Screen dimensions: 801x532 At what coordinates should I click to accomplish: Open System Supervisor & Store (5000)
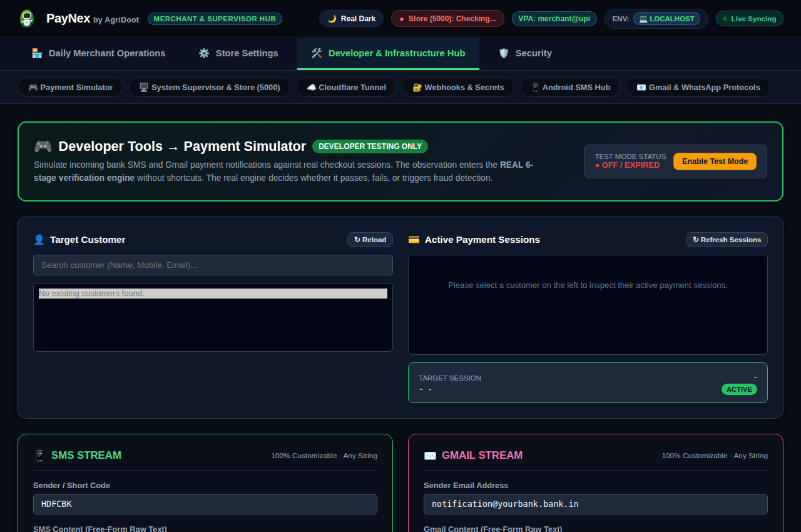210,87
